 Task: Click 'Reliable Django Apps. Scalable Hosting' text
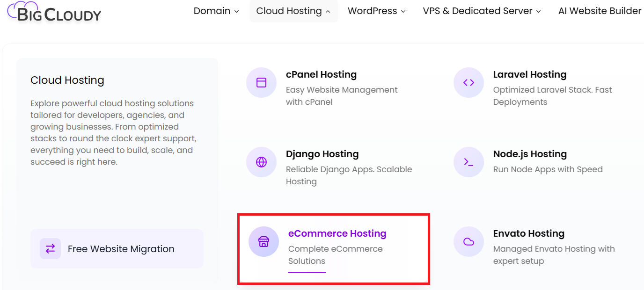pos(349,175)
